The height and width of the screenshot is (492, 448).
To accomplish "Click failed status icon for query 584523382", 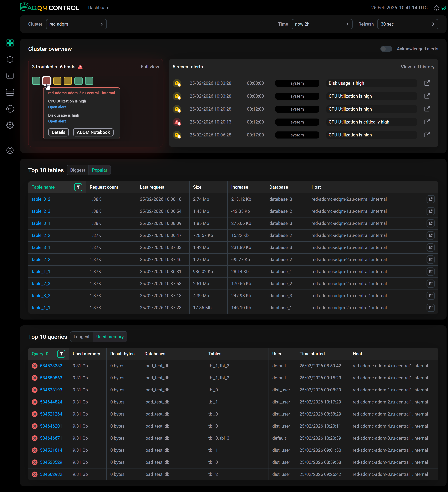I will [35, 366].
